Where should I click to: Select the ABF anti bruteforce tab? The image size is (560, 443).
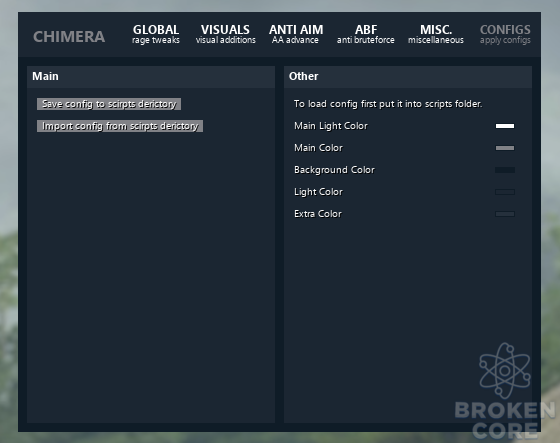tap(366, 34)
